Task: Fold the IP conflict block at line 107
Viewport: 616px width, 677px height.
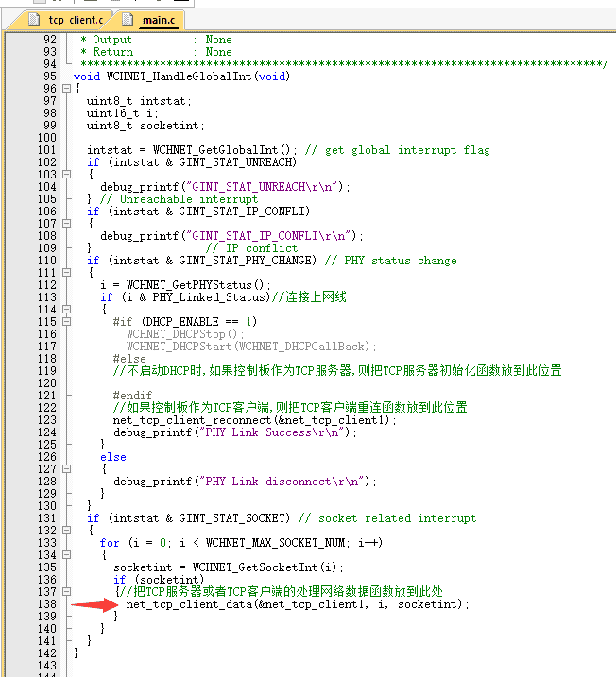Action: pyautogui.click(x=66, y=224)
